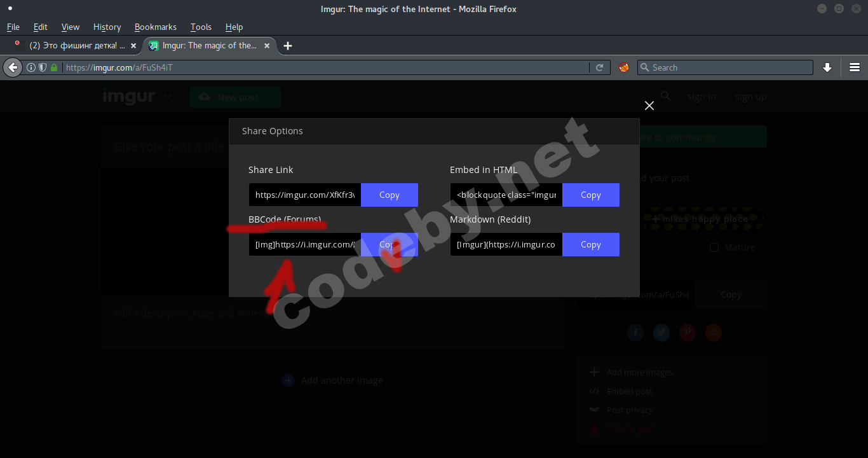Open the Tools menu
Screen dimensions: 868x458
201,27
